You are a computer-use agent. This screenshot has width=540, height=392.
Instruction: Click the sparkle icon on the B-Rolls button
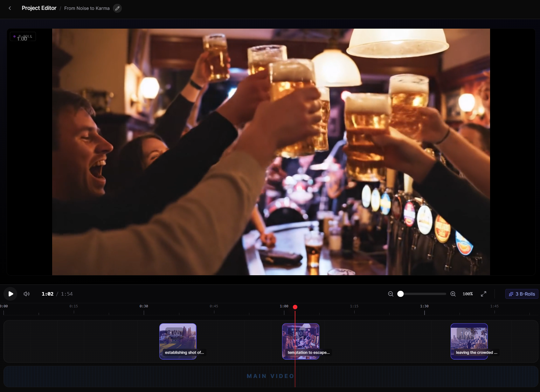point(511,294)
